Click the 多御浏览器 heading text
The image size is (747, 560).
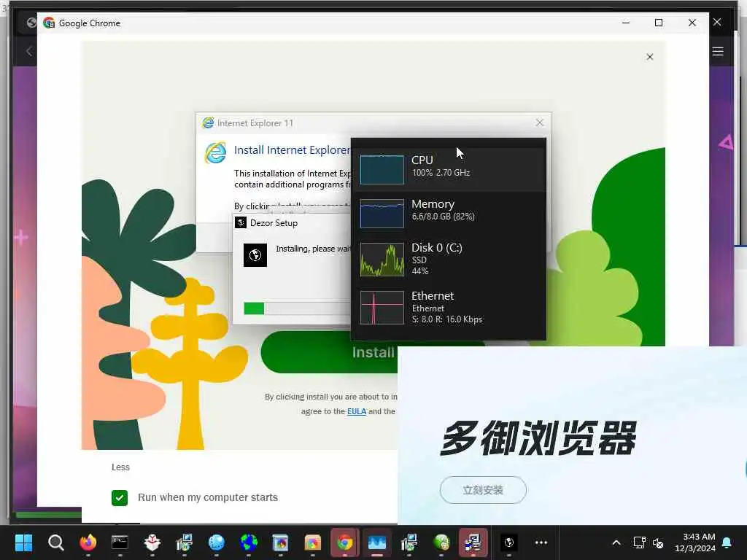pos(538,438)
